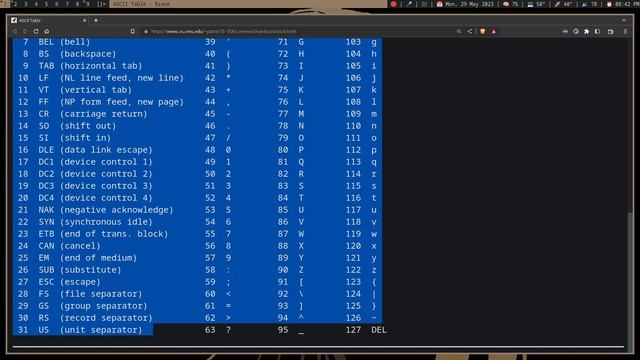Viewport: 640px width, 360px height.
Task: Open the tab search dropdown arrow
Action: (624, 20)
